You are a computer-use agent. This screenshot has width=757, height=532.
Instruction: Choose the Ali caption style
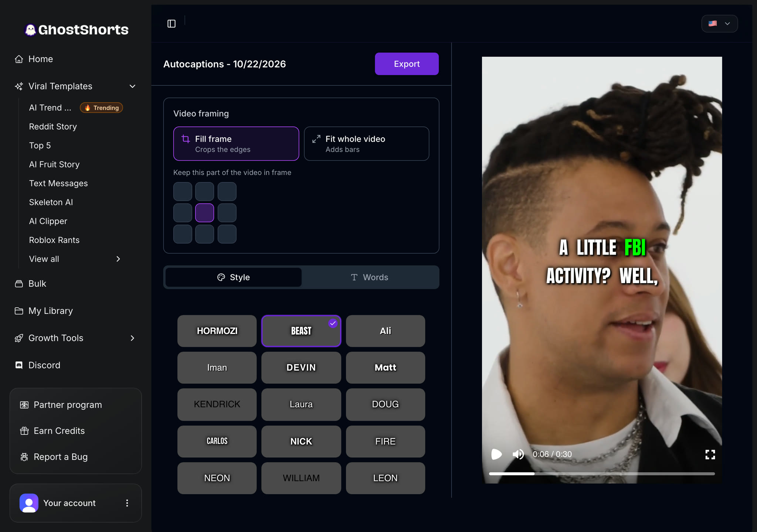pyautogui.click(x=386, y=331)
